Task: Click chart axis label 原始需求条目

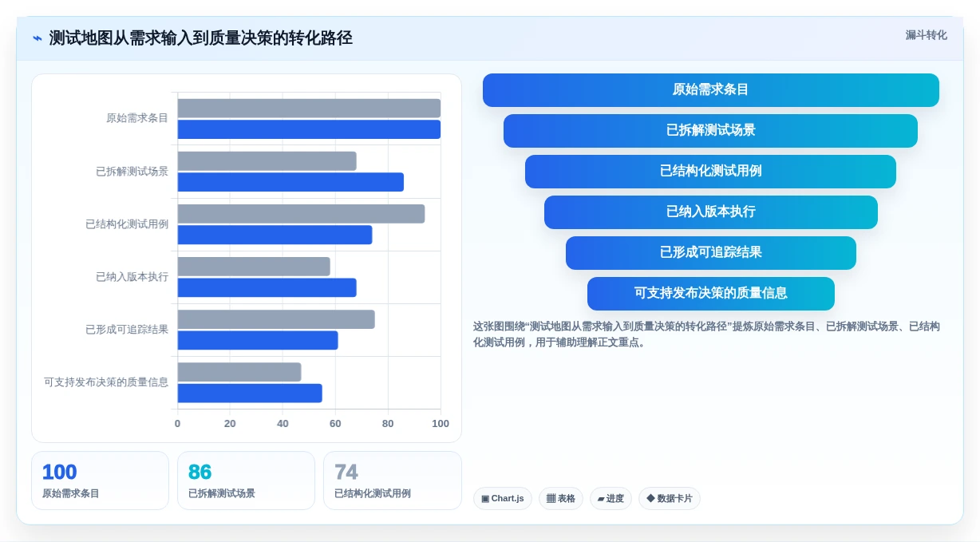Action: point(137,118)
